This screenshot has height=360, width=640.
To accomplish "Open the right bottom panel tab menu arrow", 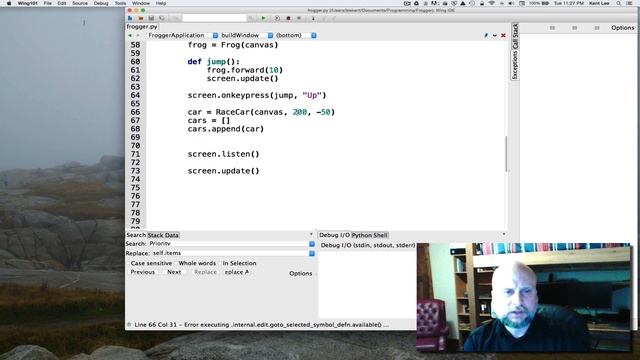I will click(504, 235).
